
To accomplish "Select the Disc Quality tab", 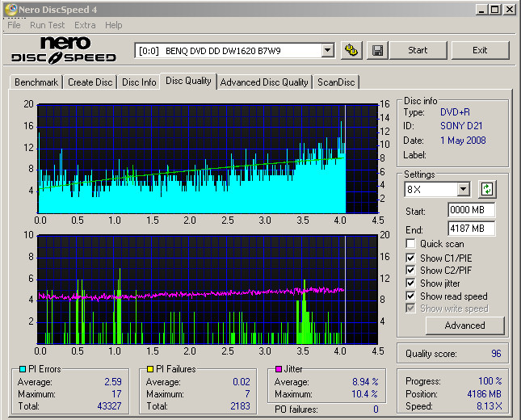I will click(x=188, y=81).
